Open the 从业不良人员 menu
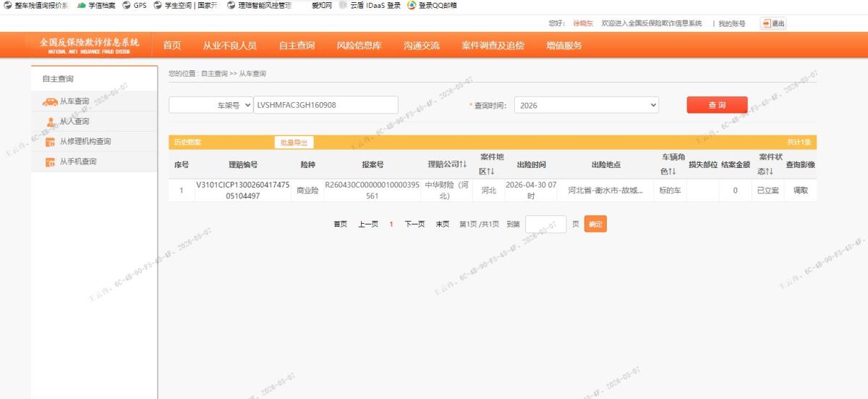The height and width of the screenshot is (399, 868). (229, 45)
